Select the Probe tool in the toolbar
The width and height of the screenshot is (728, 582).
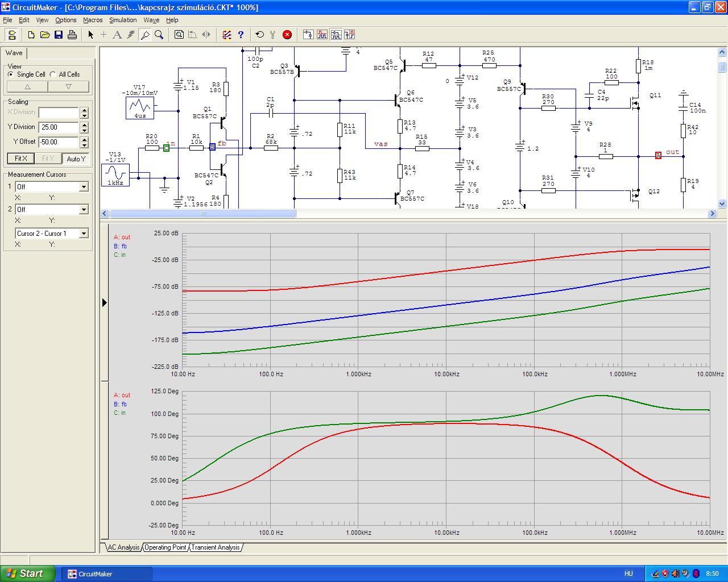(145, 35)
